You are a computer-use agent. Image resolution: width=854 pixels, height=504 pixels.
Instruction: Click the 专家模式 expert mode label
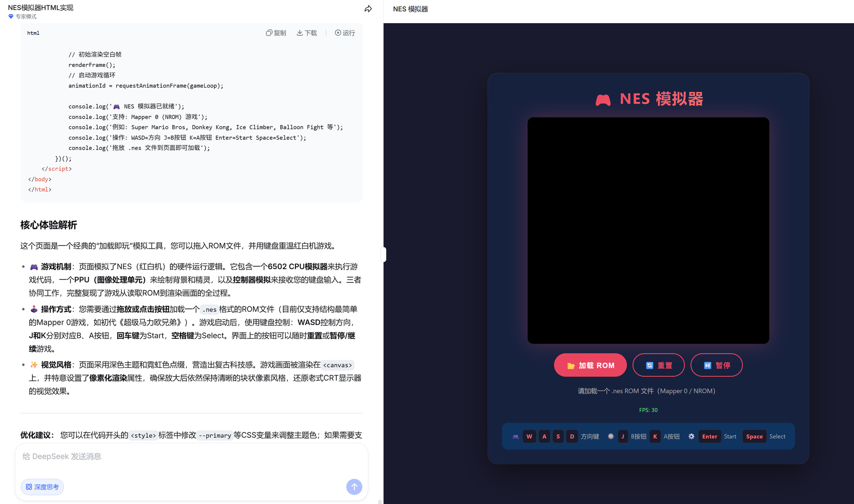[26, 16]
